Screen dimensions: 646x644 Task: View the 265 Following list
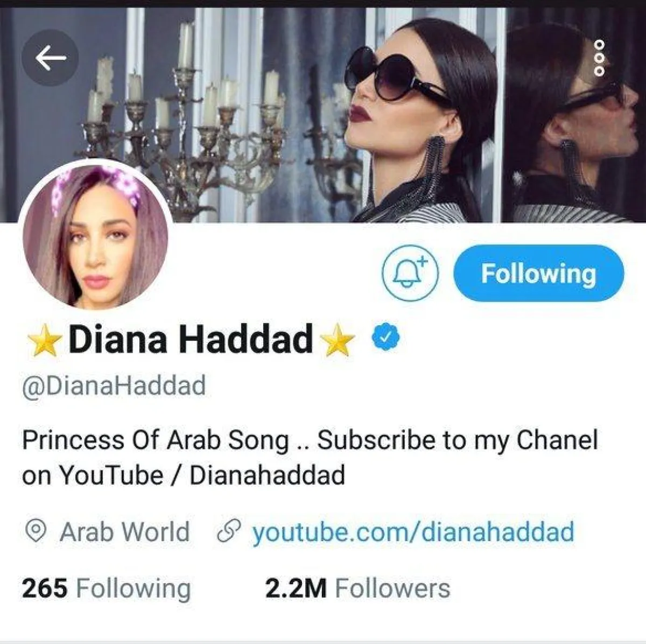[107, 588]
